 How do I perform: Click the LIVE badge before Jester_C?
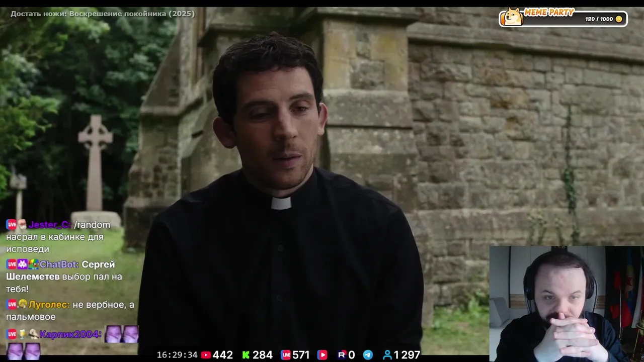(12, 225)
